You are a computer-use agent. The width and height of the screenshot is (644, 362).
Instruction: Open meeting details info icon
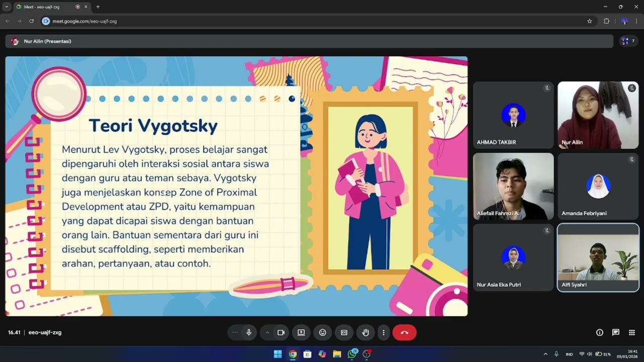coord(600,332)
